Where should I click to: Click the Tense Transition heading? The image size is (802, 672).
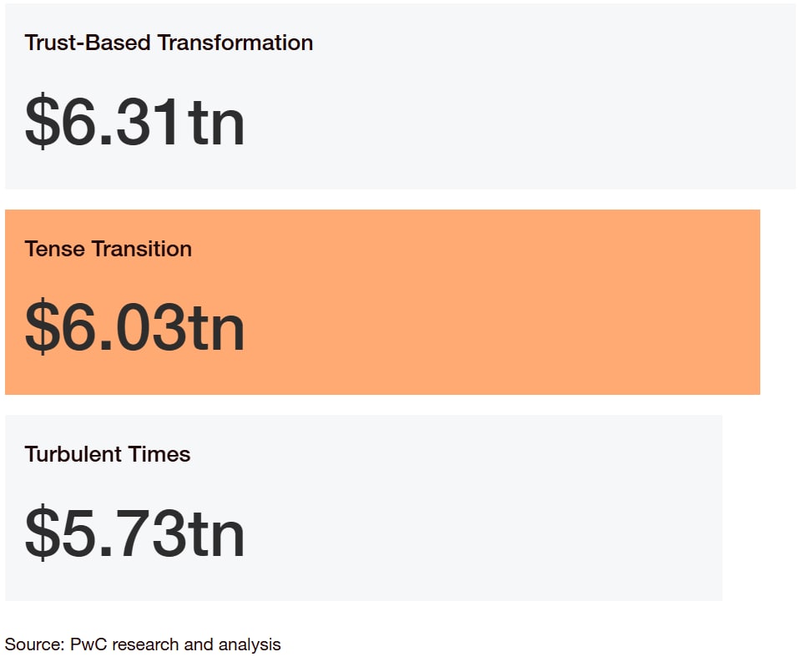coord(108,249)
